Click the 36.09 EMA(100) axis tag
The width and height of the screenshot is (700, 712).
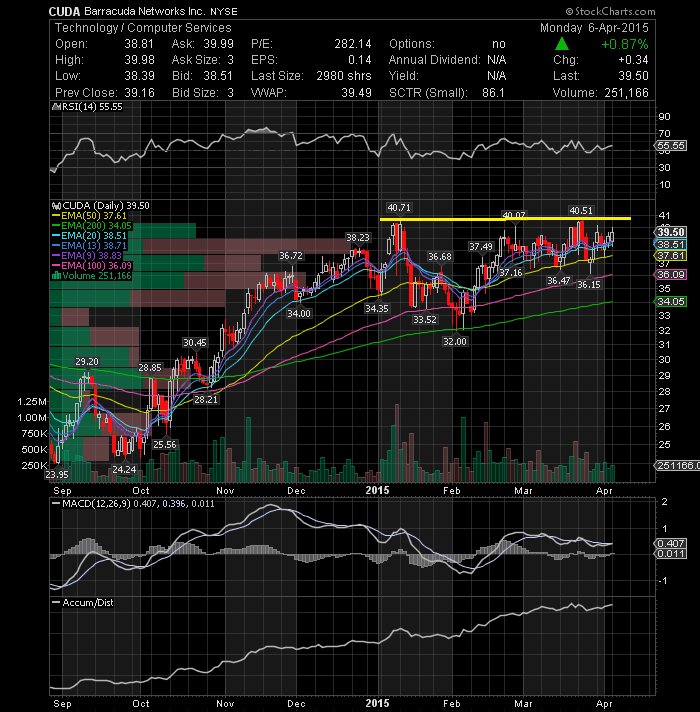click(670, 275)
